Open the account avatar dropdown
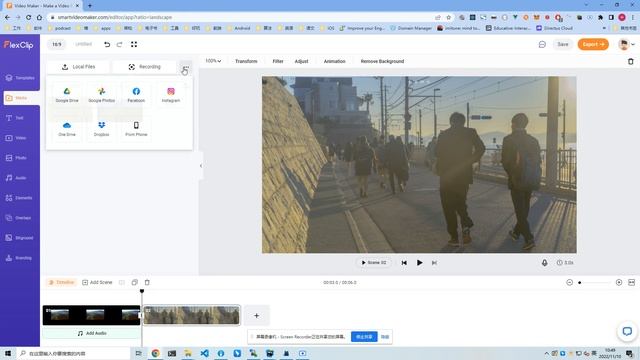Screen dimensions: 640x360 [x=627, y=44]
